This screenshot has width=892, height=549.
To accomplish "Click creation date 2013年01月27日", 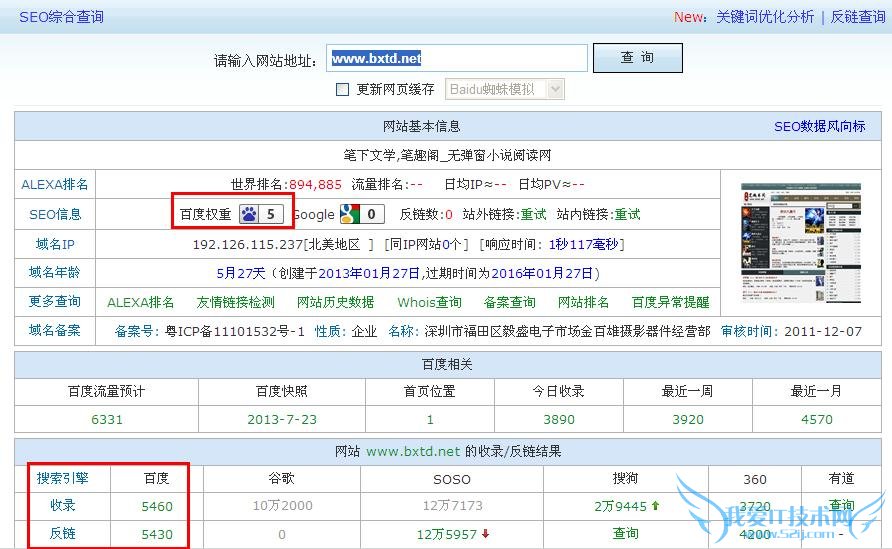I will (x=369, y=273).
